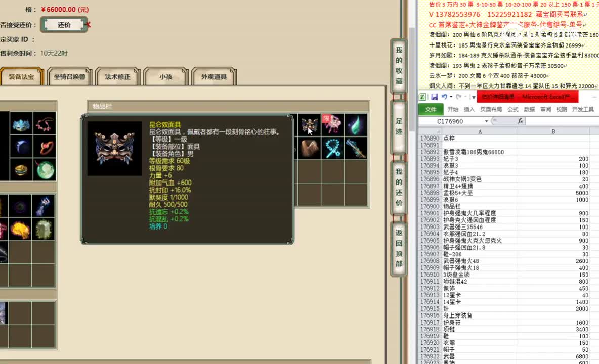Redo the last Excel action

(x=459, y=97)
